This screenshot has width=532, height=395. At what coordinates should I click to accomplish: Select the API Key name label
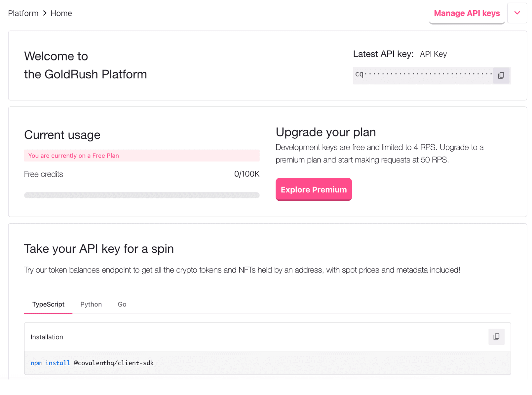pyautogui.click(x=433, y=54)
